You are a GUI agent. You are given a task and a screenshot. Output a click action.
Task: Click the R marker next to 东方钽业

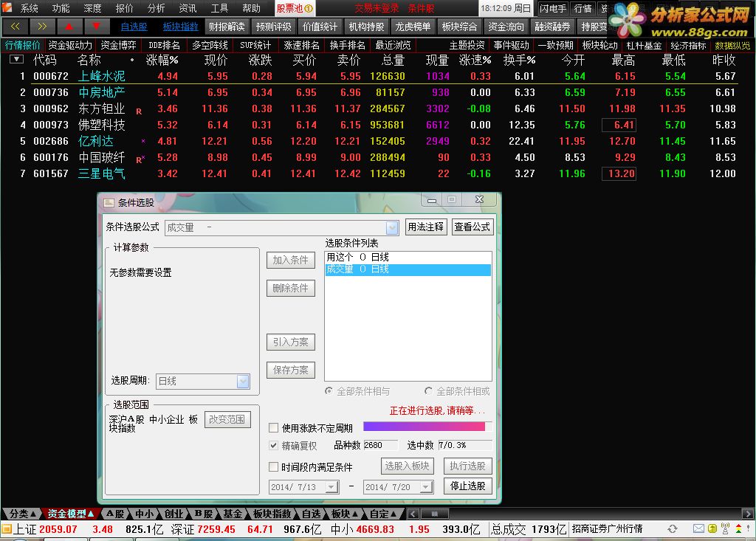pyautogui.click(x=139, y=111)
